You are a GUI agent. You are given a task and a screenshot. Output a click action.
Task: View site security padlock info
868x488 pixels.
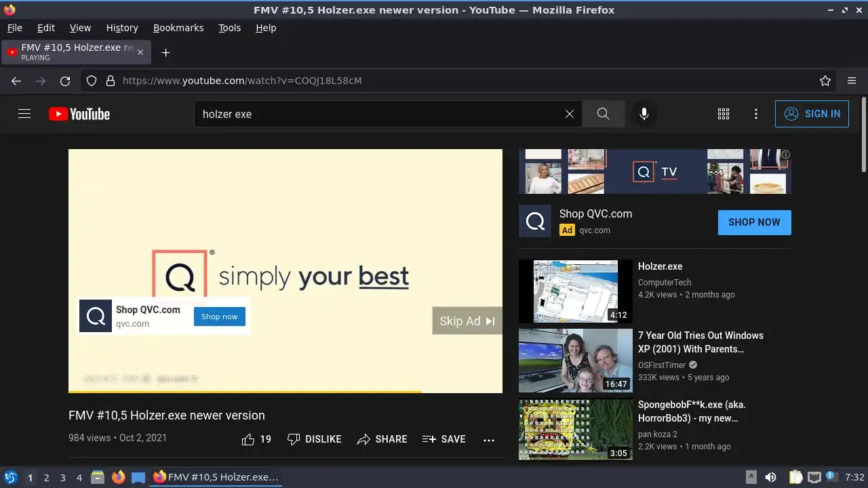tap(111, 81)
